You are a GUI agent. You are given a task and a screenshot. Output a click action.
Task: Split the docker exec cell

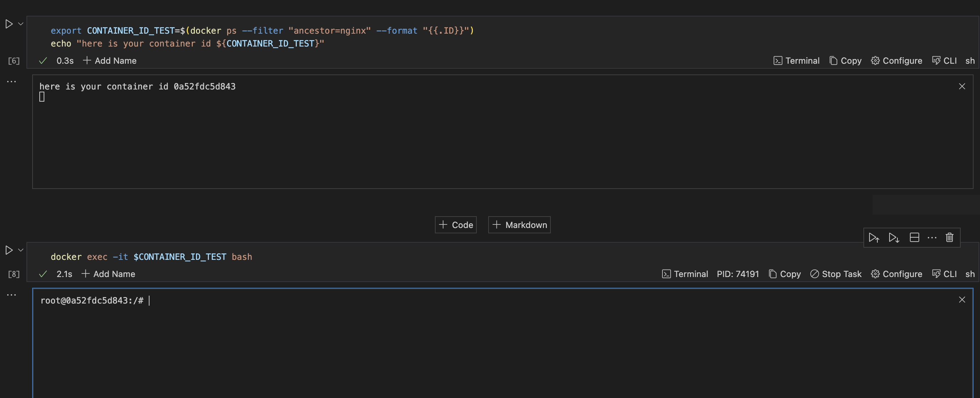pos(915,237)
